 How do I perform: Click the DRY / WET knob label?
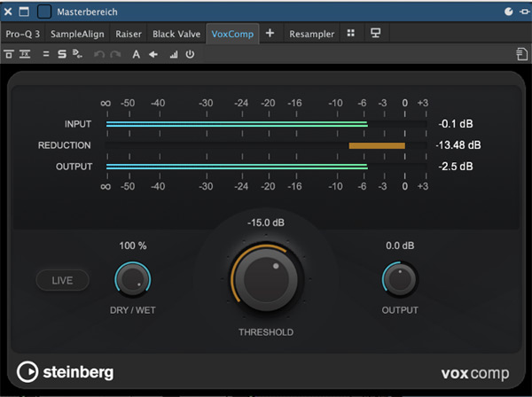click(x=133, y=310)
